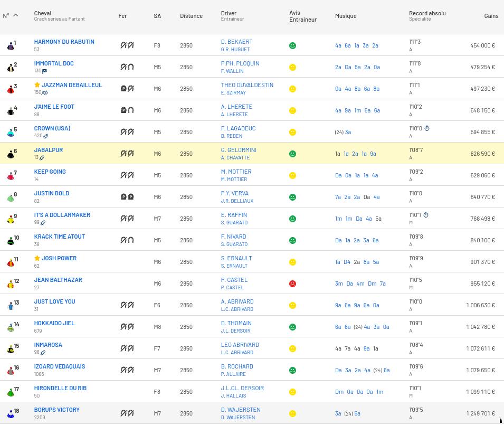Click the green smiley for HARMONY DU RABUTIN

pos(293,45)
